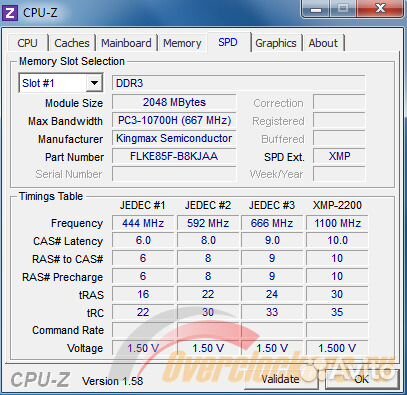Screen dimensions: 407x395
Task: Confirm with the OK button
Action: coord(362,379)
